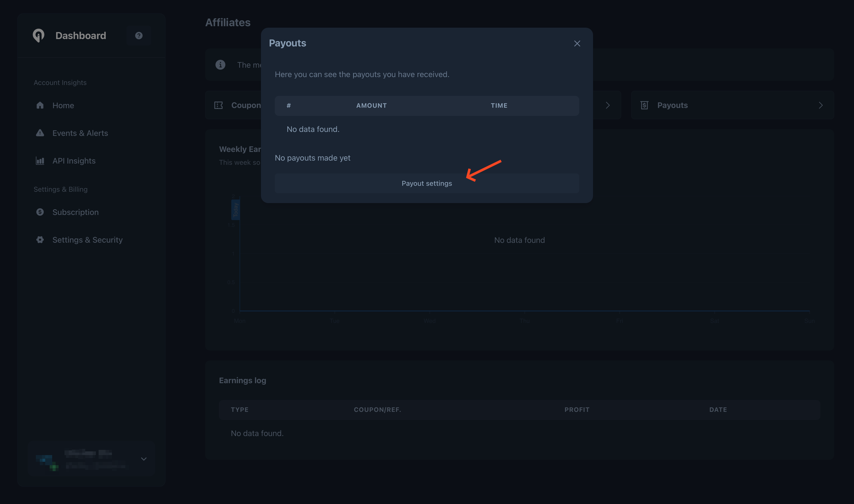Open the Payouts card link
Screen dimensions: 854x504
pos(672,105)
